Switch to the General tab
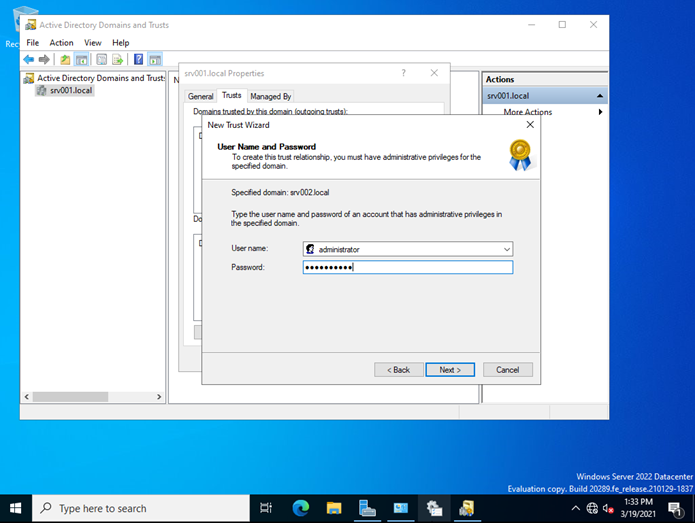Viewport: 695px width, 523px height. [200, 96]
